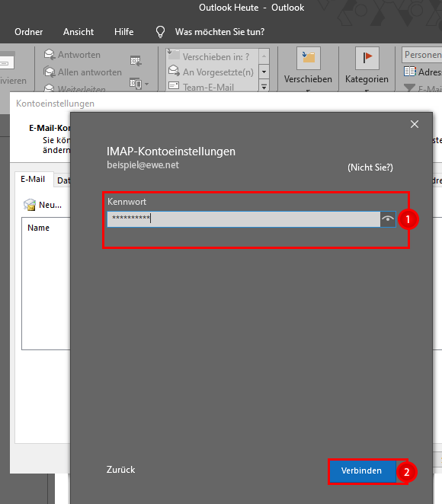442x504 pixels.
Task: Click the Neu... button in Kontoeinstellungen
Action: point(43,205)
